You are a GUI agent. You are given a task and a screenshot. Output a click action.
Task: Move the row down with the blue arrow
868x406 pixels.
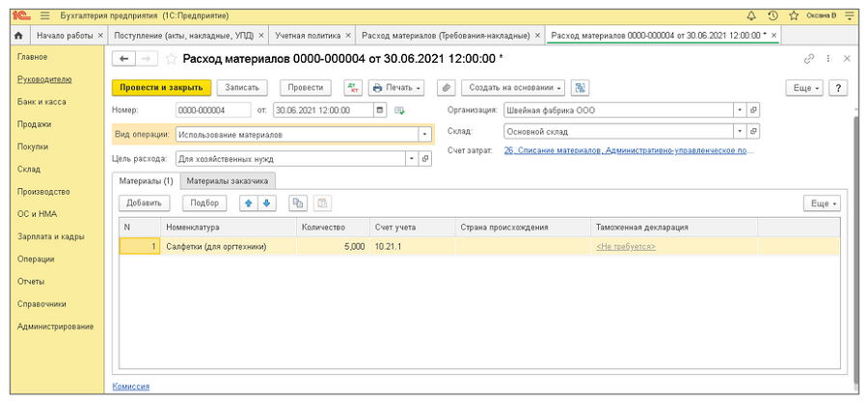(x=267, y=203)
